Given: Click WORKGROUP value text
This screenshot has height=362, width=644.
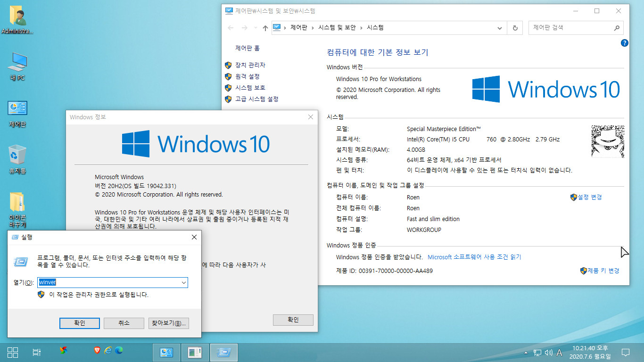Looking at the screenshot, I should [424, 230].
